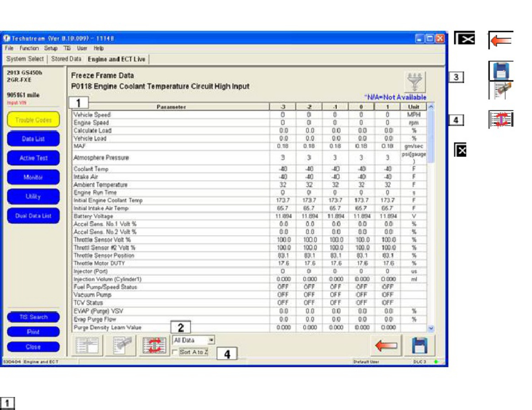
Task: Click the Monitor button
Action: (x=33, y=177)
